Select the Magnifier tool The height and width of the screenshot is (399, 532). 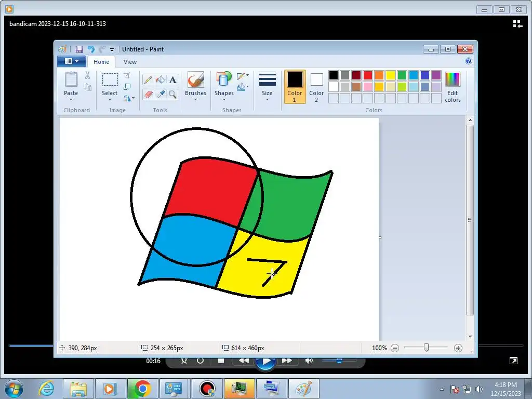tap(172, 94)
